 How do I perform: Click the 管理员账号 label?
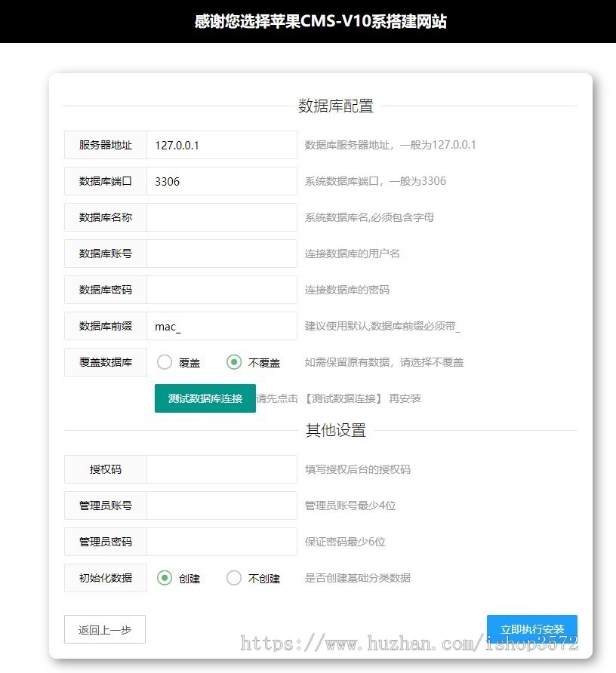click(x=106, y=506)
